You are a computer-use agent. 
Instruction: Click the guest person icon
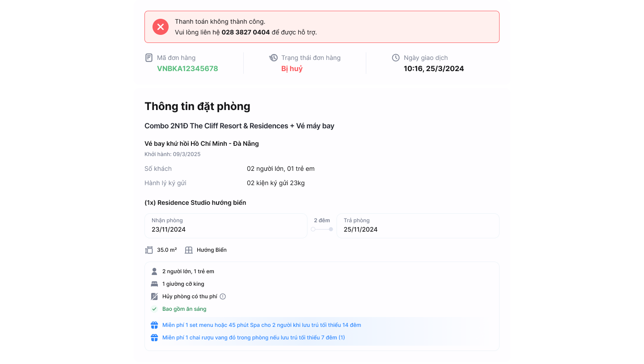tap(154, 271)
